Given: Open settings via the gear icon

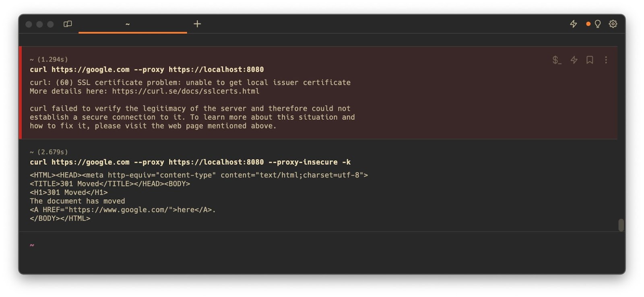Looking at the screenshot, I should [613, 24].
